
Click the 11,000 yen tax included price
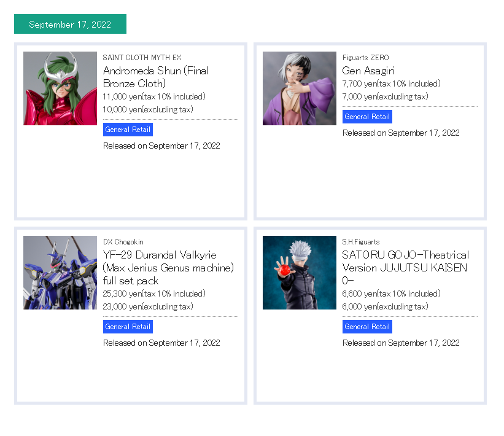click(154, 96)
